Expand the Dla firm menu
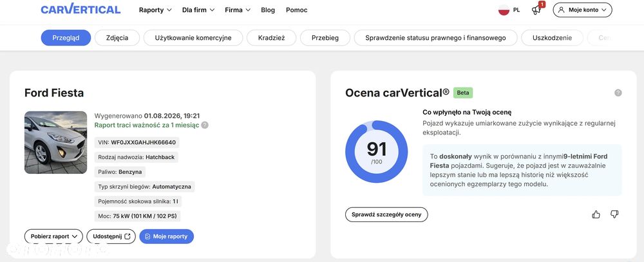The width and height of the screenshot is (644, 262). pyautogui.click(x=198, y=10)
